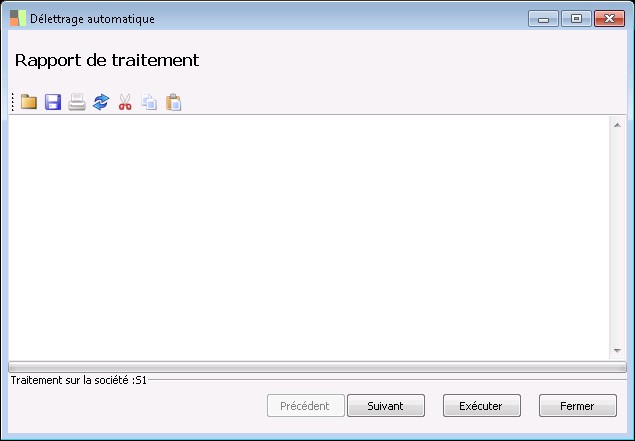Cut selection with the scissors icon
Image resolution: width=635 pixels, height=441 pixels.
click(x=125, y=102)
